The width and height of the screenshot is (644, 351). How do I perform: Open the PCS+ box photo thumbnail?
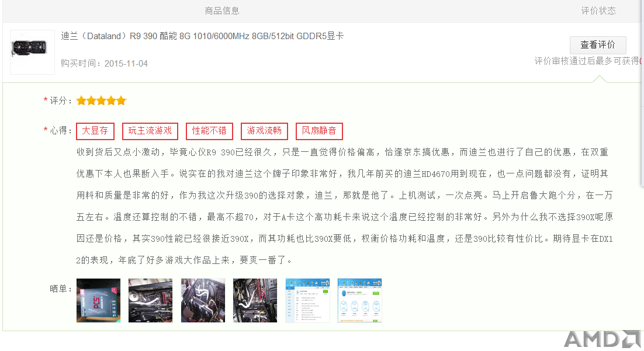click(99, 301)
